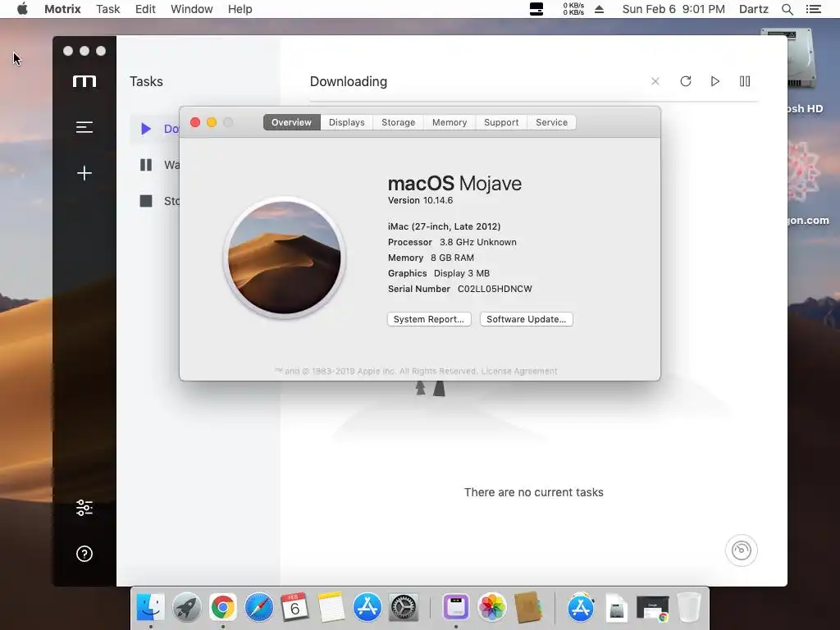Open Motrix preferences sliders icon
The height and width of the screenshot is (630, 840).
(x=84, y=507)
